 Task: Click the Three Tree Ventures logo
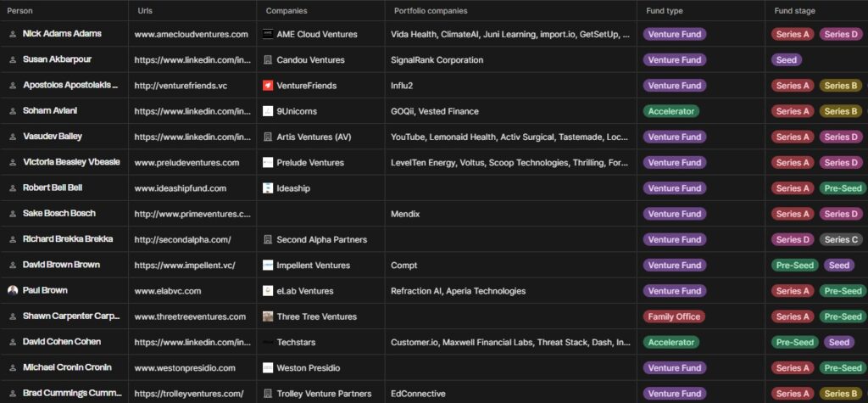click(268, 316)
